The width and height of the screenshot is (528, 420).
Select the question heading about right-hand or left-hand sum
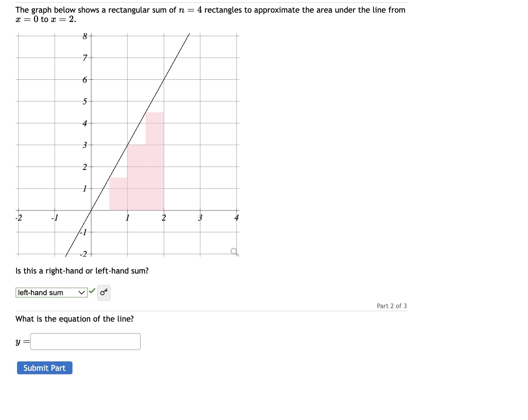(x=82, y=271)
